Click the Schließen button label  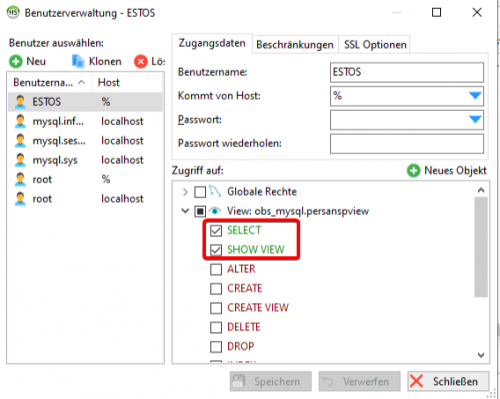pyautogui.click(x=455, y=381)
